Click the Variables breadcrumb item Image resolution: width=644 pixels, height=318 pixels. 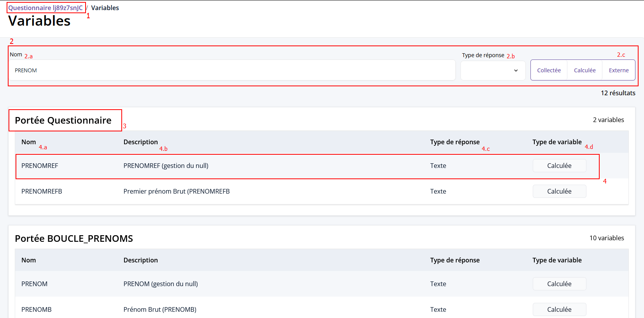click(105, 8)
